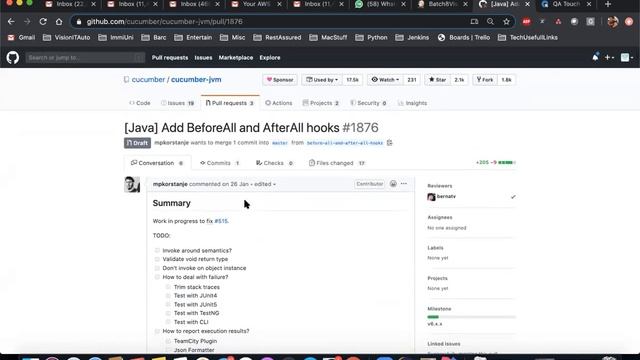Tick the 'Trim stack traces' checkbox

(168, 287)
